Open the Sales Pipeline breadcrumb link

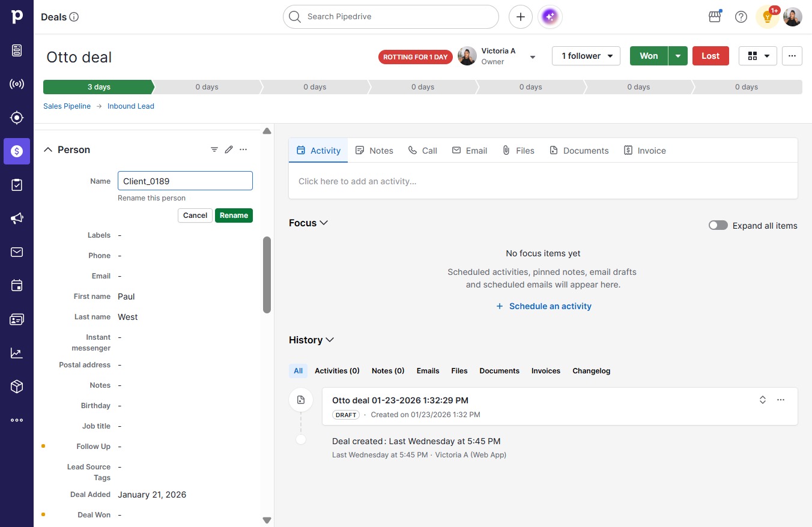click(67, 106)
